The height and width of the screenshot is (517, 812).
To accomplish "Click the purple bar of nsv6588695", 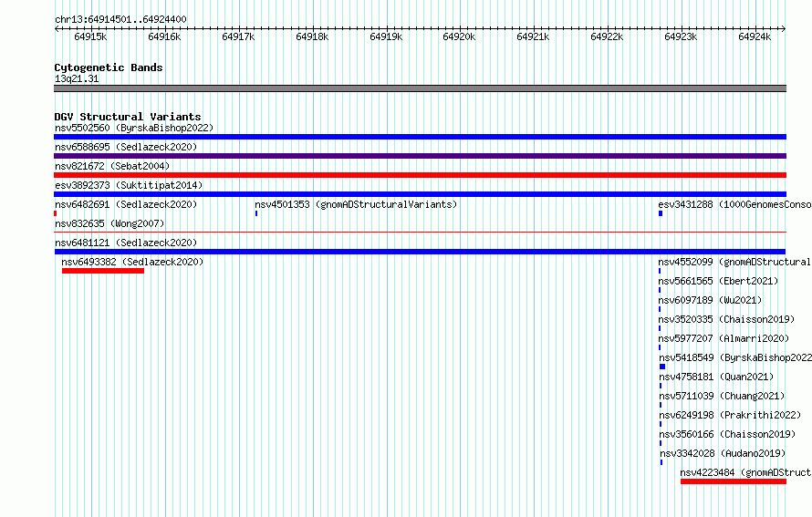I will [x=420, y=156].
